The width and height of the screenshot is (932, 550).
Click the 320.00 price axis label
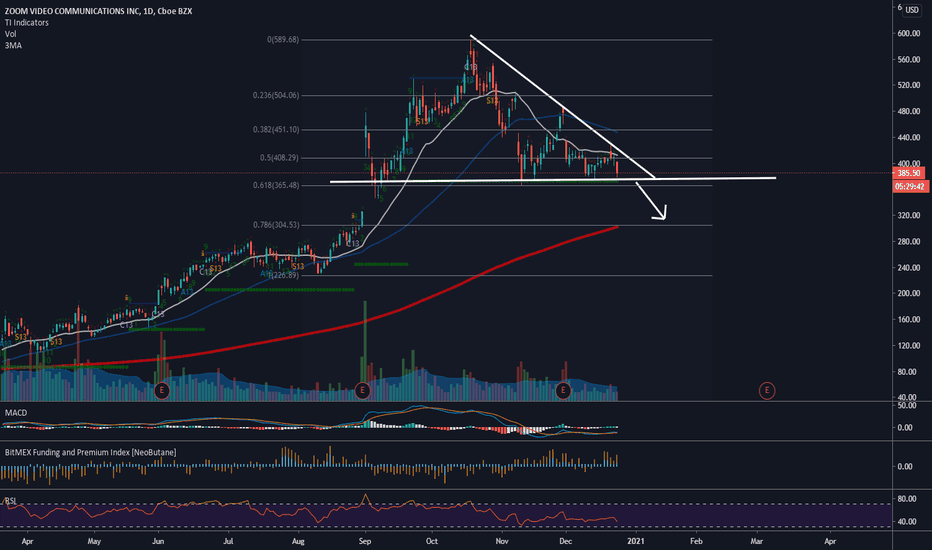pos(908,215)
